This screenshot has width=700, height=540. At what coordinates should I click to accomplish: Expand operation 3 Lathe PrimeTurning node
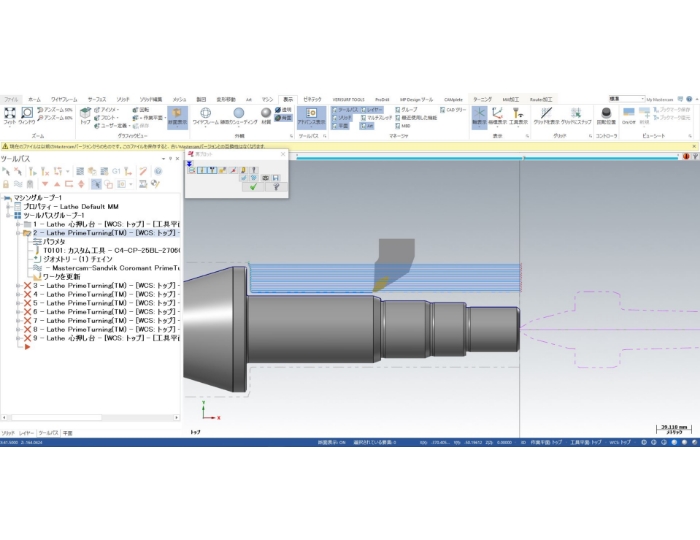18,286
